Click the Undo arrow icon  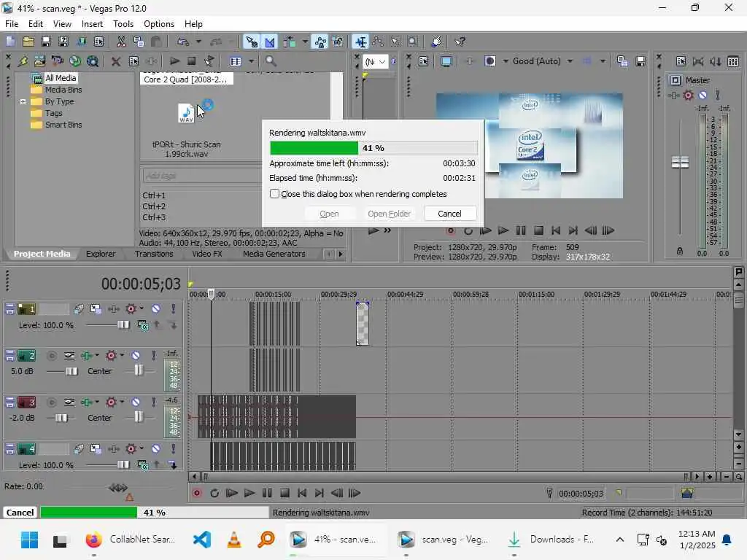183,42
